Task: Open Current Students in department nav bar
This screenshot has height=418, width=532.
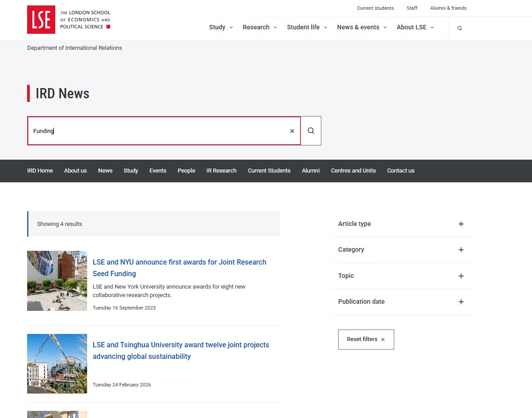Action: [x=269, y=170]
